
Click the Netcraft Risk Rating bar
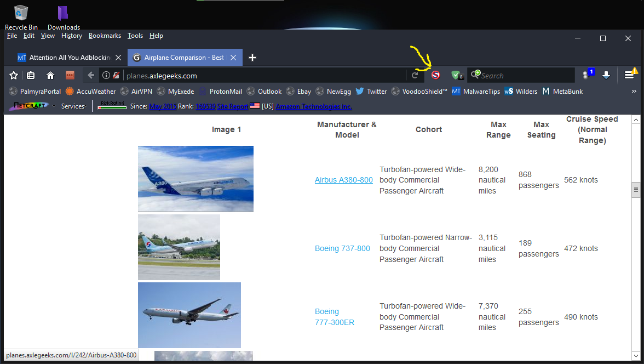tap(112, 106)
